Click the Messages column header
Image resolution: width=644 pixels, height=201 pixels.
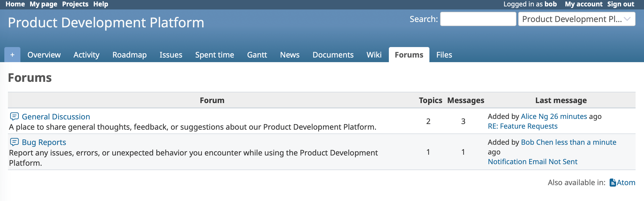pyautogui.click(x=466, y=100)
